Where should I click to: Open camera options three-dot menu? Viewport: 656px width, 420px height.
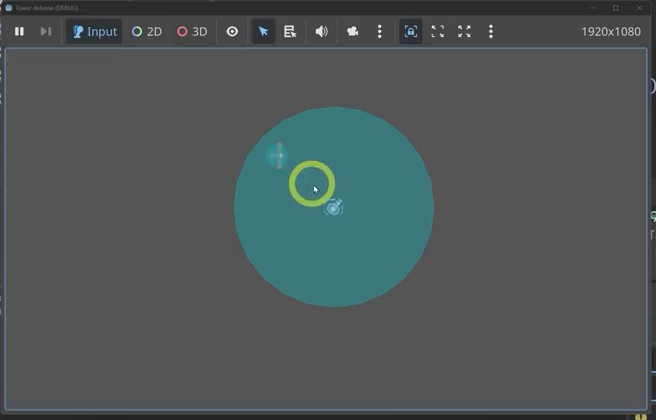click(379, 31)
